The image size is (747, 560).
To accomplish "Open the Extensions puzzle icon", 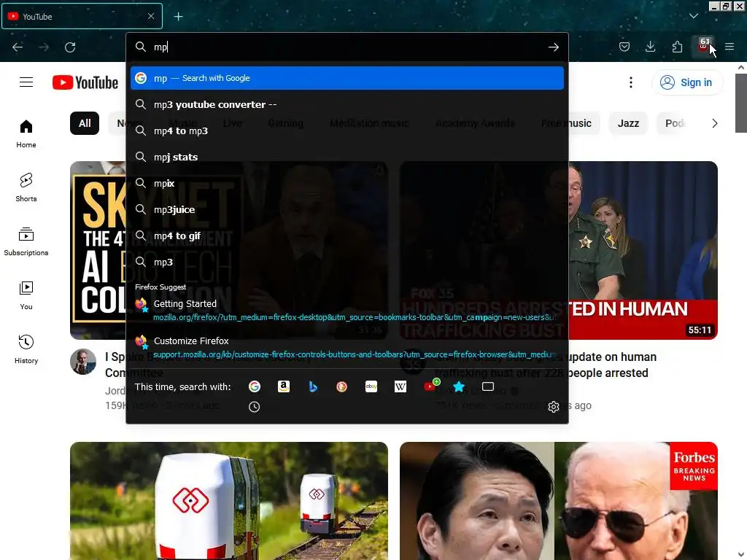I will point(677,47).
